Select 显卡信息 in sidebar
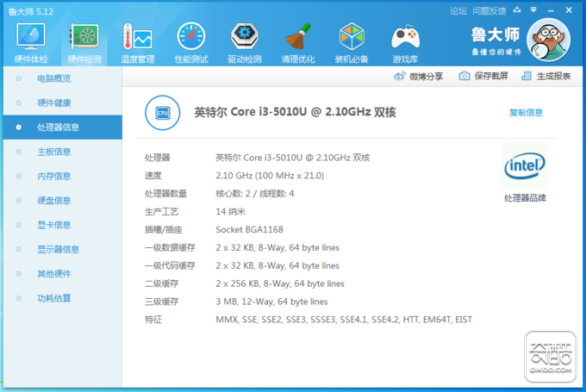This screenshot has width=586, height=392. (63, 225)
